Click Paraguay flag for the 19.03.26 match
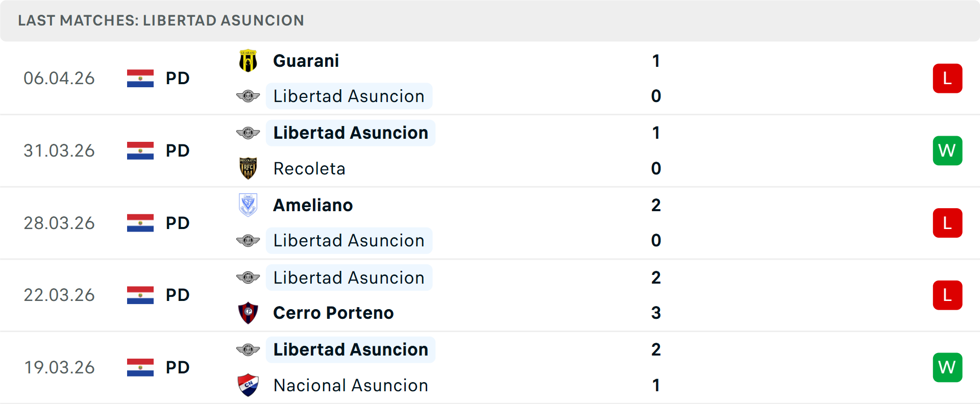The height and width of the screenshot is (404, 980). 140,367
